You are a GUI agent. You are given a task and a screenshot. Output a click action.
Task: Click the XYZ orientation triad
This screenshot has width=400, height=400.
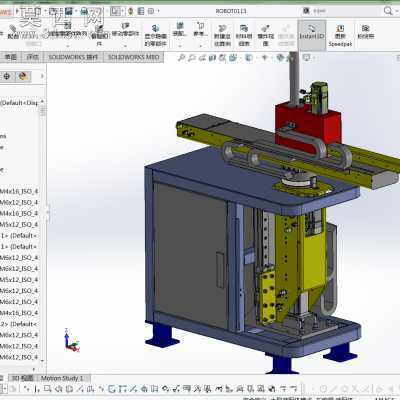tap(72, 340)
